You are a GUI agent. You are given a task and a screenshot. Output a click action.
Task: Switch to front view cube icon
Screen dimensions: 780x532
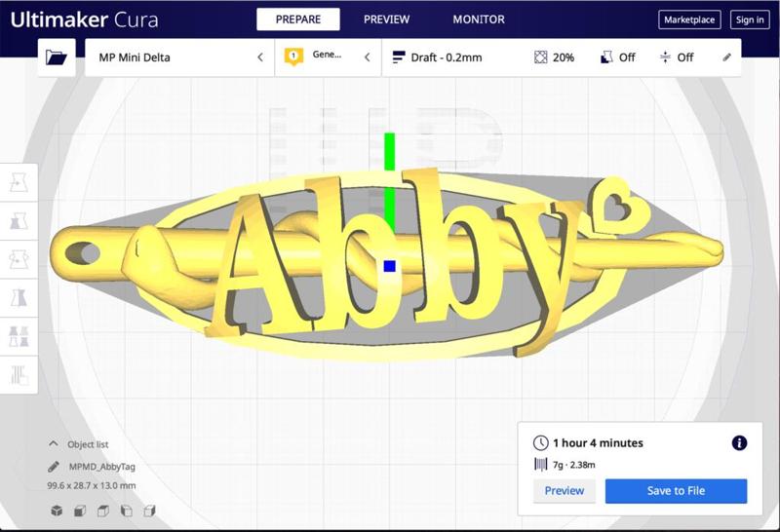pos(80,511)
